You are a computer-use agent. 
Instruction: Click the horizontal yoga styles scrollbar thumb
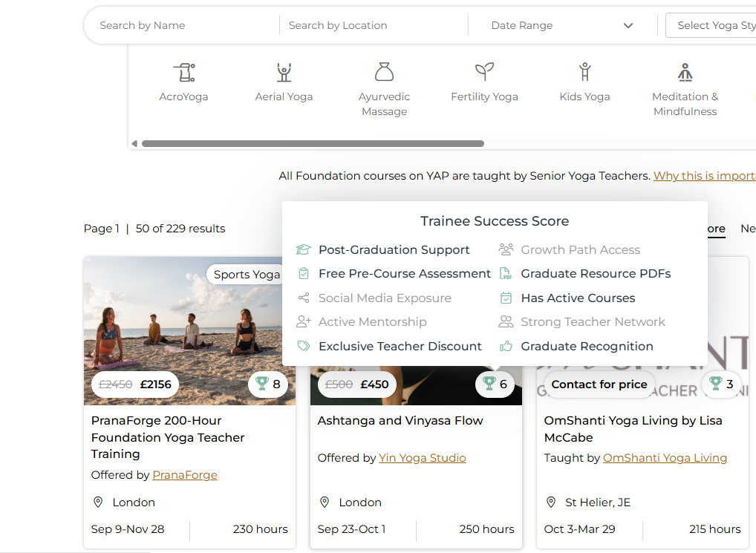pyautogui.click(x=313, y=143)
